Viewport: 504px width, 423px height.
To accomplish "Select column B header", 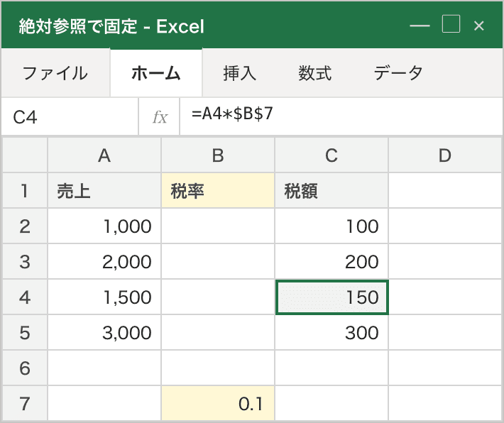I will 218,155.
